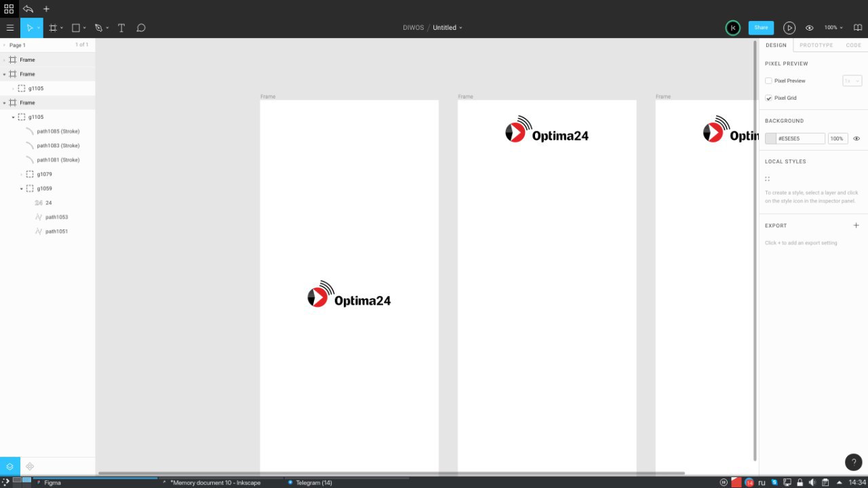Open view settings eye icon in toolbar
The width and height of the screenshot is (868, 488).
click(809, 28)
